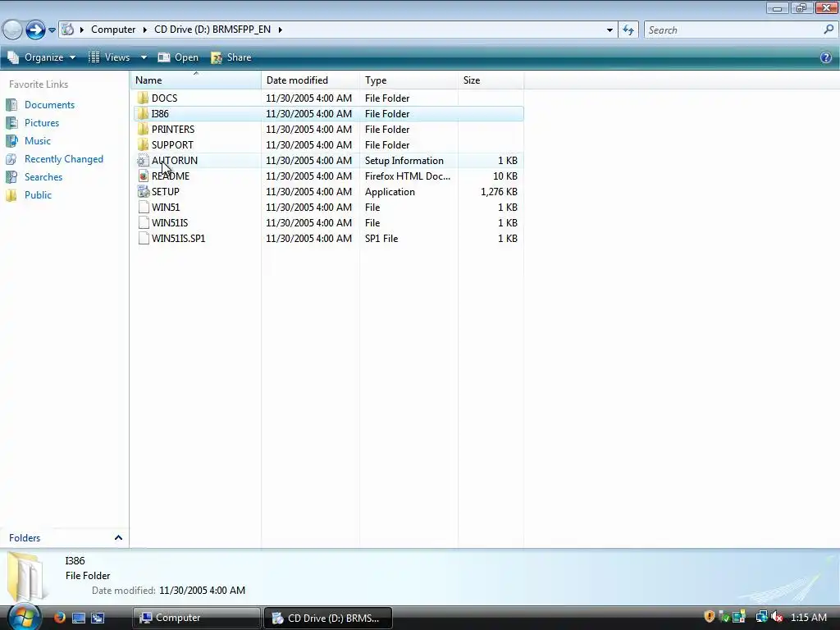The image size is (840, 630).
Task: Click the Searches icon in the sidebar
Action: click(x=11, y=177)
